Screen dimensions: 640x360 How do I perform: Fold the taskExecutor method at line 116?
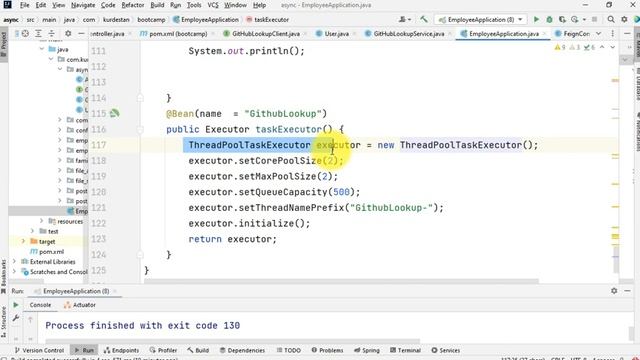[140, 129]
